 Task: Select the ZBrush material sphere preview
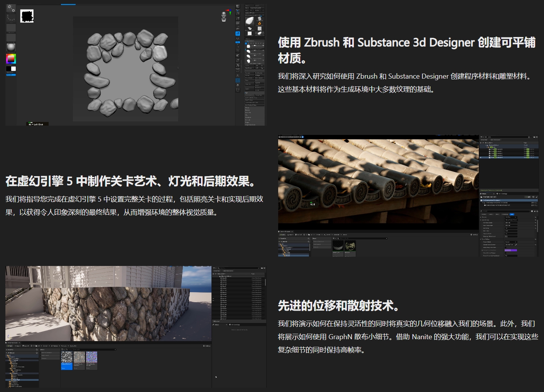pos(11,47)
